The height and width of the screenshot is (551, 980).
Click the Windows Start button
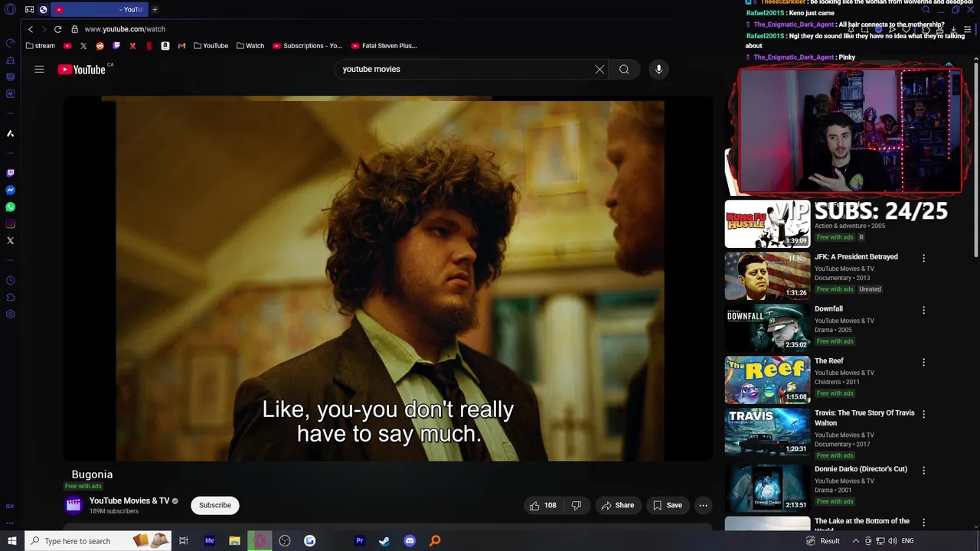click(x=11, y=541)
